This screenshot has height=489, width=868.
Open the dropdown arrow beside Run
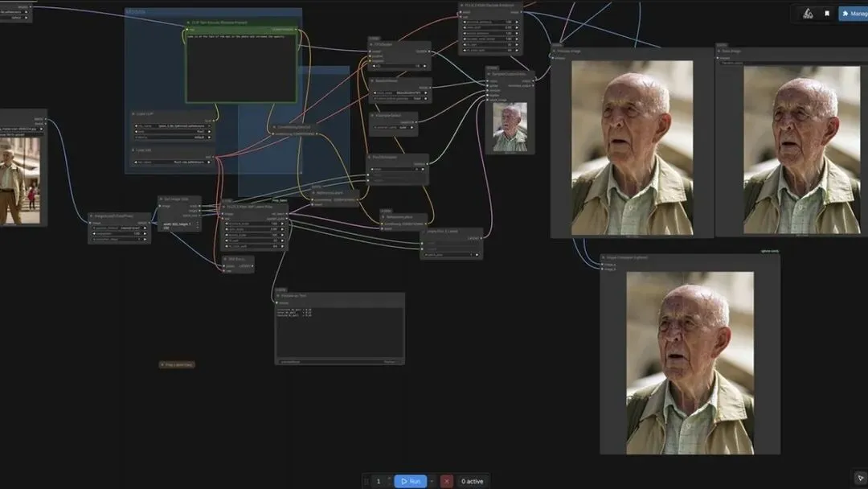pos(432,481)
